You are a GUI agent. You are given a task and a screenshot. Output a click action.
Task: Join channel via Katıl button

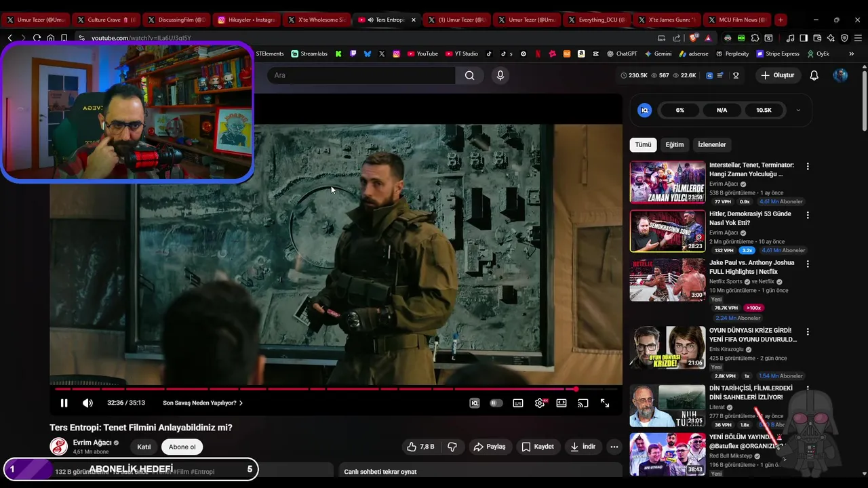pos(144,447)
